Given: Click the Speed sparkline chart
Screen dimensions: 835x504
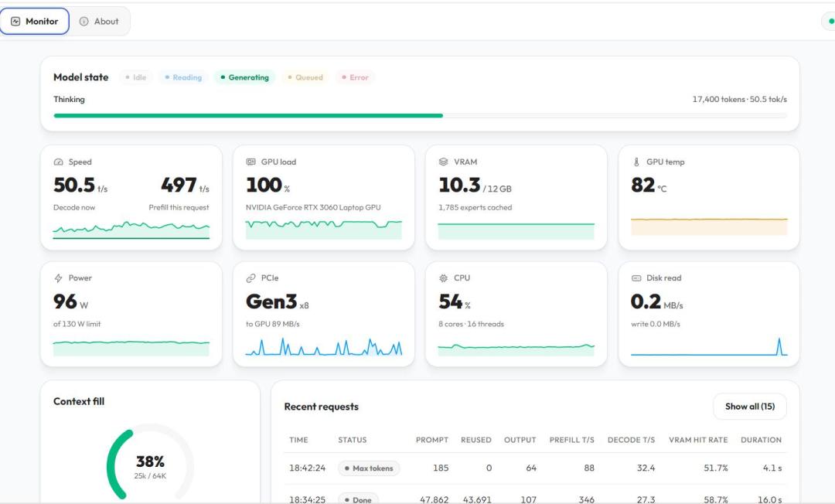Looking at the screenshot, I should click(131, 230).
